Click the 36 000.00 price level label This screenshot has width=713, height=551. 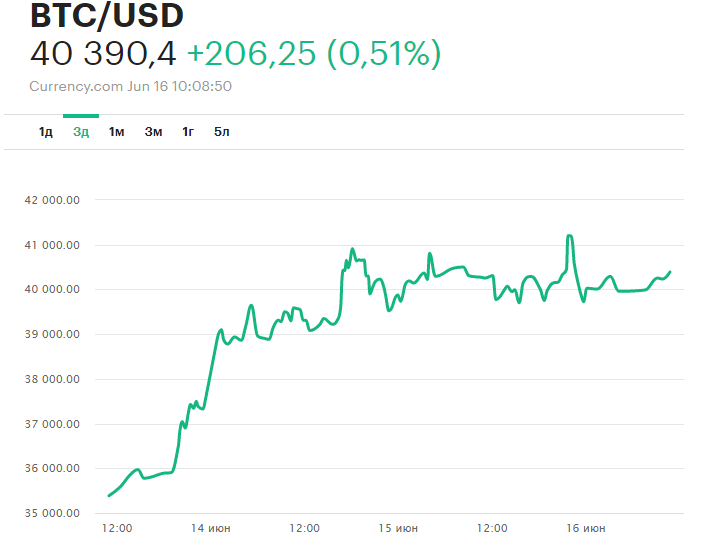[x=51, y=469]
